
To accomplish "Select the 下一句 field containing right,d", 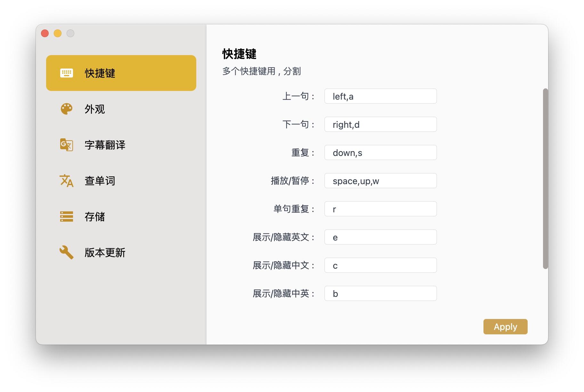I will coord(380,124).
